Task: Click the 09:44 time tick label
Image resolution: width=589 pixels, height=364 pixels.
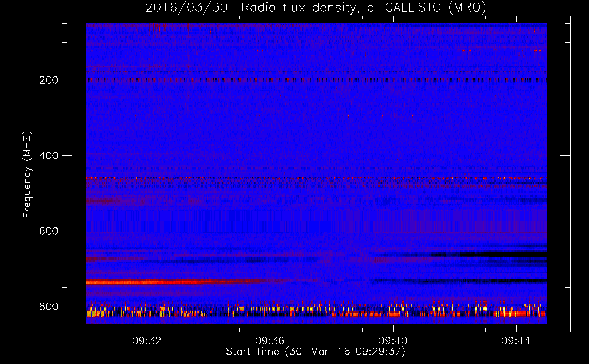Action: (x=516, y=341)
